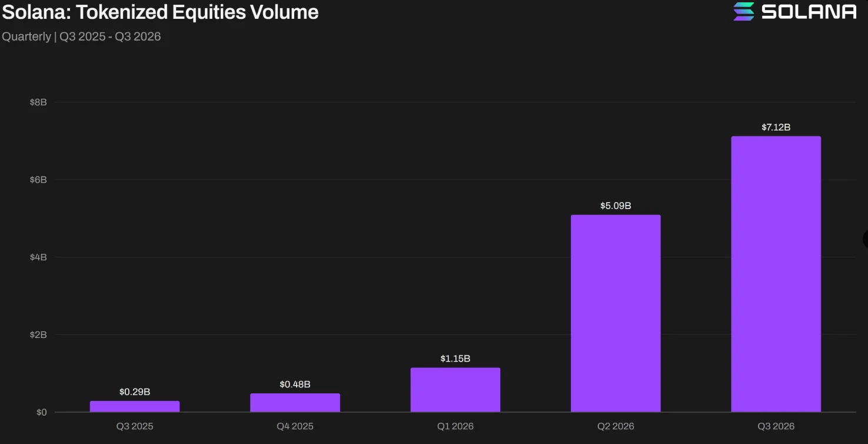Select the Q1 2026 bar
Screen dimensions: 868x444
coord(455,390)
